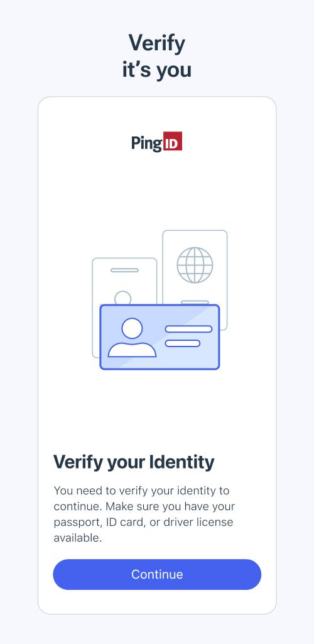Viewport: 314px width, 644px height.
Task: Click the identity instructions paragraph text
Action: tap(144, 514)
